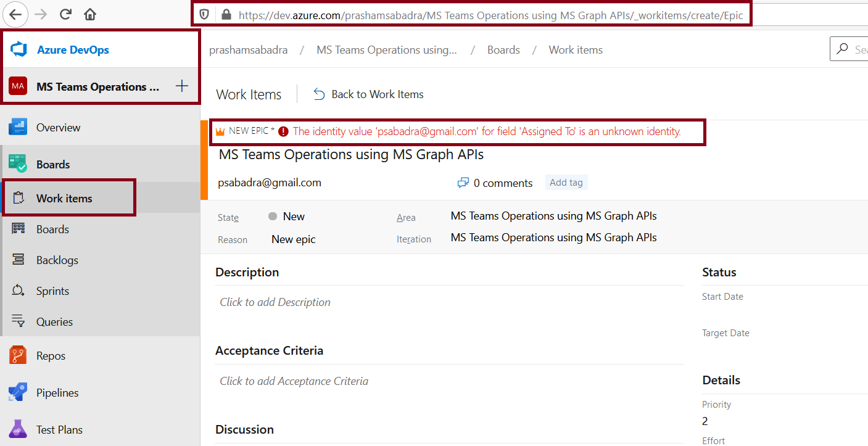Click the prashamsabadra breadcrumb link
Viewport: 868px width, 446px height.
(x=248, y=50)
